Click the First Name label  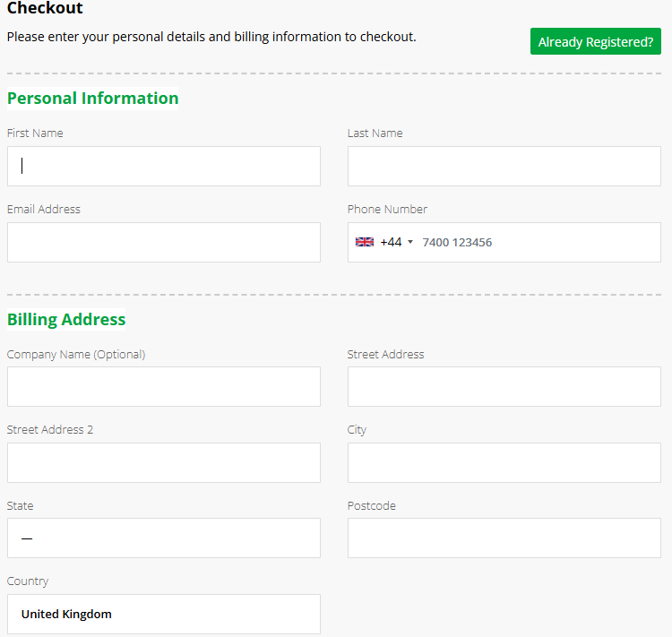pyautogui.click(x=35, y=133)
